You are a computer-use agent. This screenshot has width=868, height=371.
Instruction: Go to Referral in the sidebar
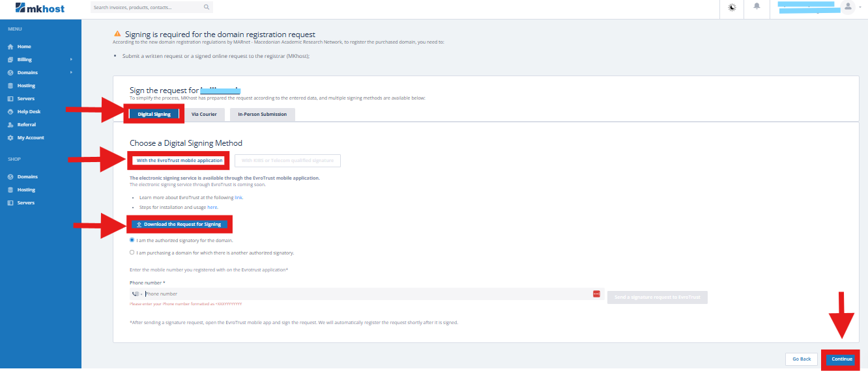(26, 125)
